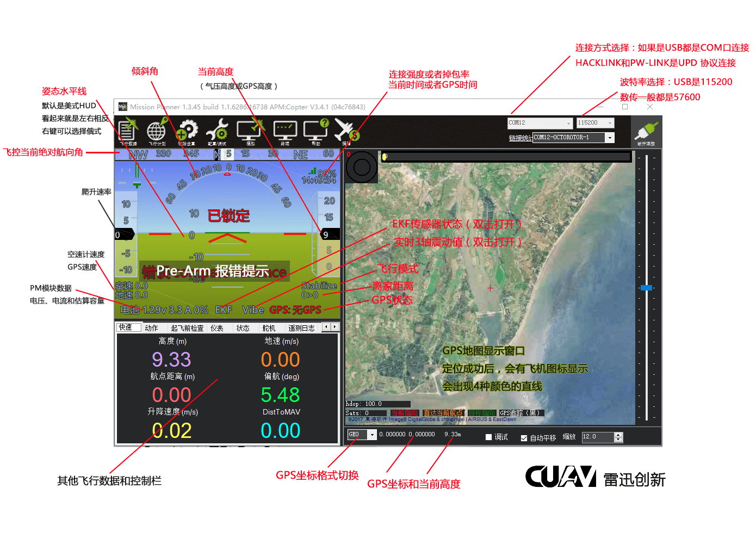The image size is (756, 544).
Task: Open the 帮助 (Help) question-mark monitor icon
Action: [316, 131]
